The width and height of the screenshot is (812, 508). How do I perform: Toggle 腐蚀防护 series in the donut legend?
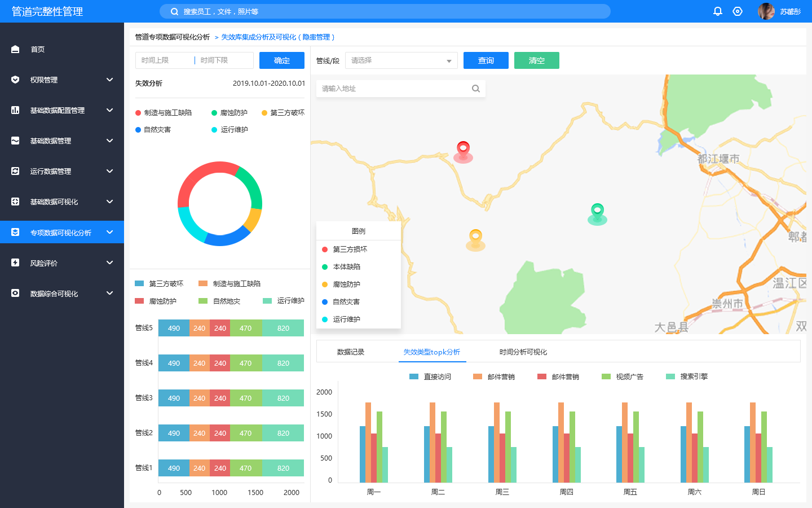(230, 113)
